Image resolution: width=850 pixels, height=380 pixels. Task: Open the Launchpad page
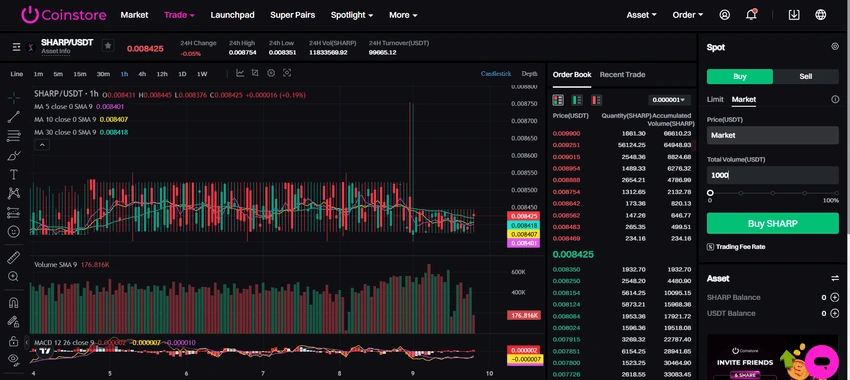pyautogui.click(x=232, y=15)
